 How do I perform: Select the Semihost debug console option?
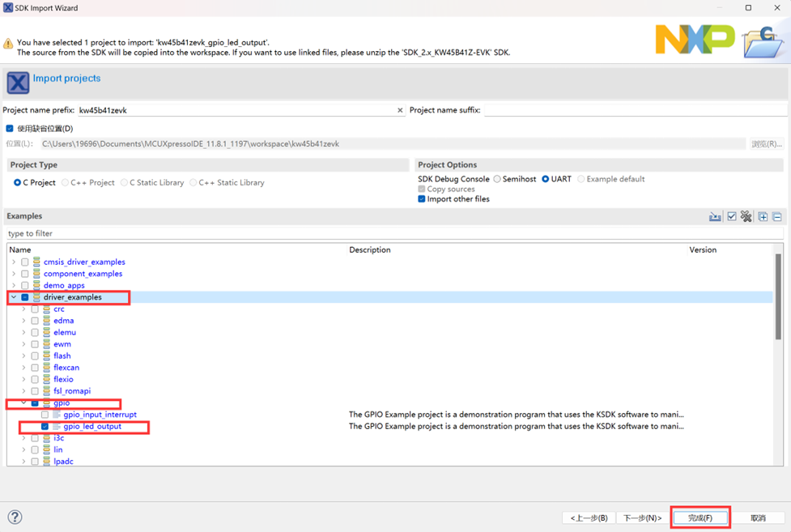pyautogui.click(x=497, y=180)
